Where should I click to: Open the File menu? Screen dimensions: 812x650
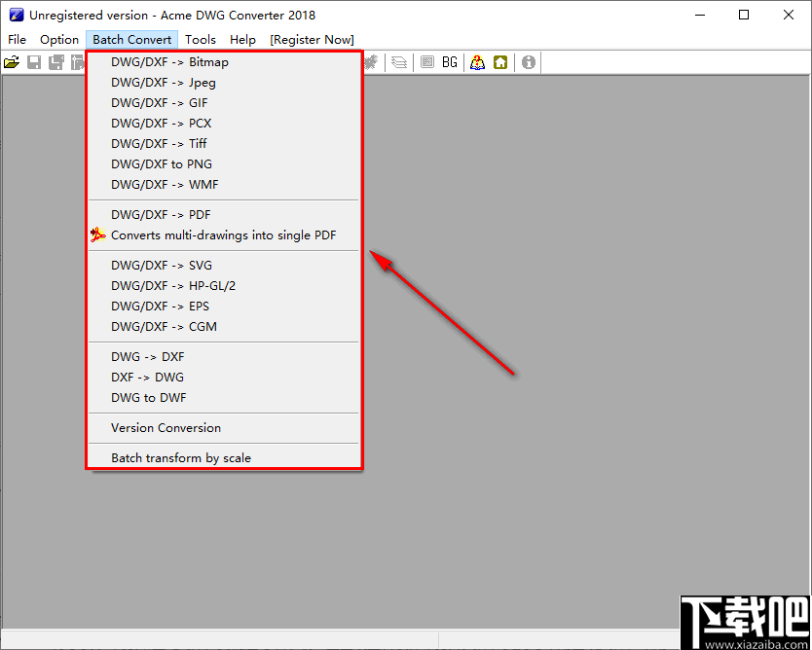coord(16,39)
